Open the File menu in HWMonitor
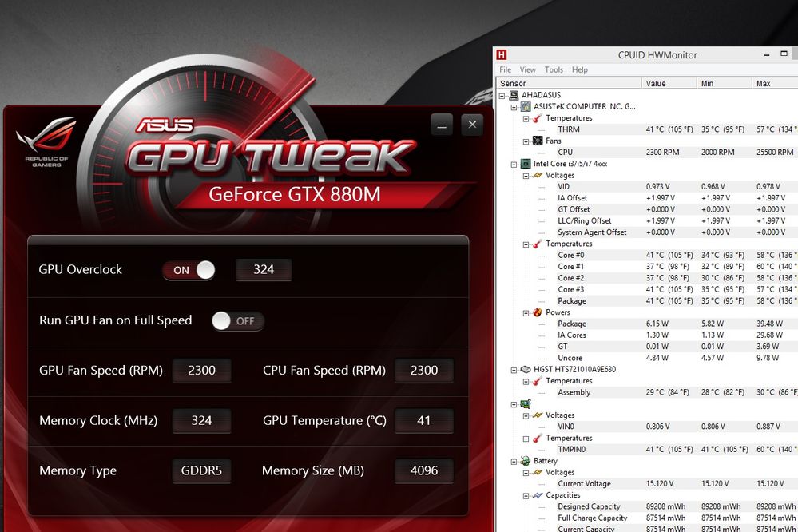 (x=506, y=69)
